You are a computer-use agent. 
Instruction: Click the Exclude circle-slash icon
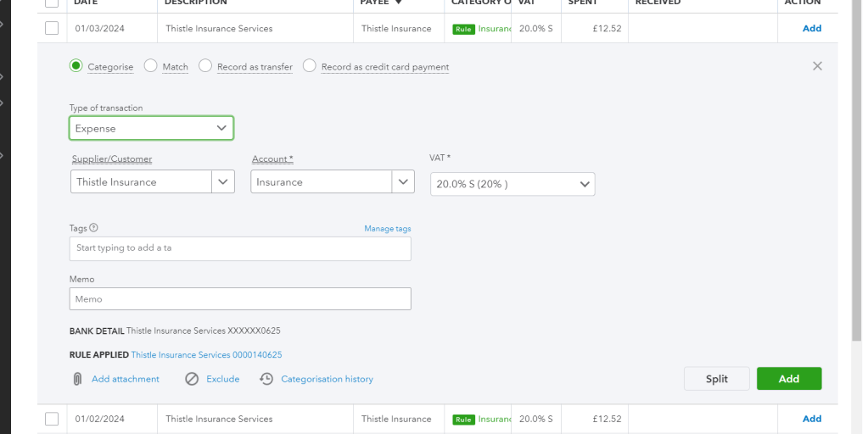192,379
